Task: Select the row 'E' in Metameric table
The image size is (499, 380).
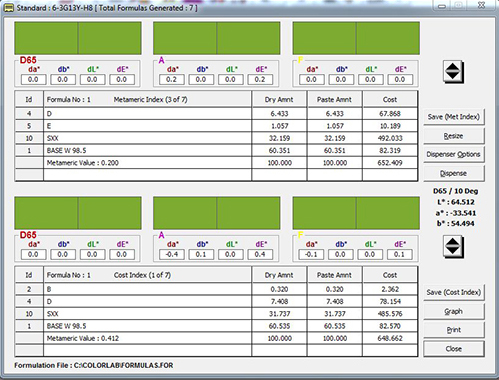Action: click(216, 126)
